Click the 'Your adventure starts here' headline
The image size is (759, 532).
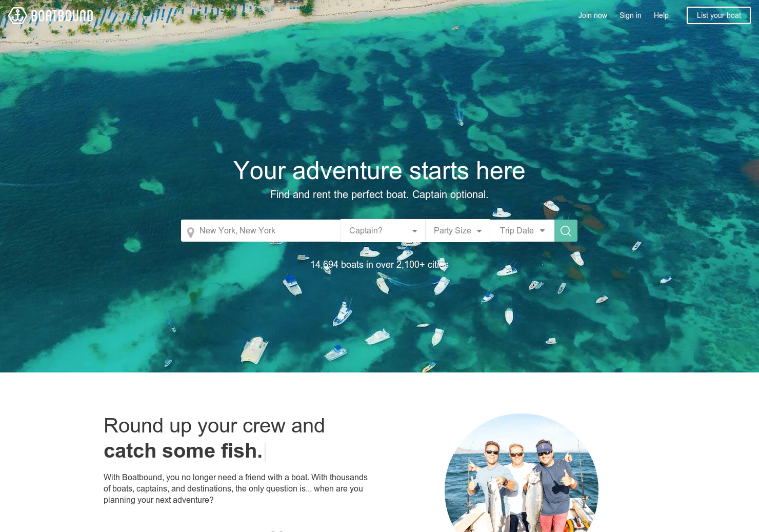coord(379,171)
